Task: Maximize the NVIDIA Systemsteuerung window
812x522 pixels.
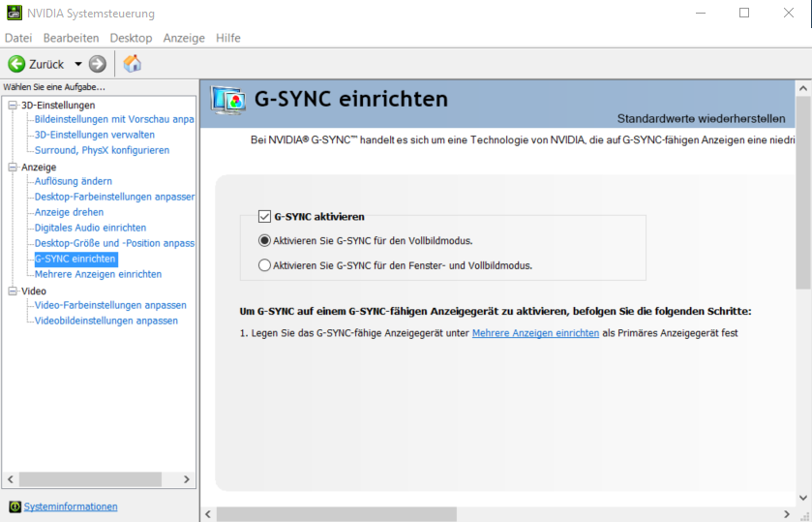Action: point(744,13)
